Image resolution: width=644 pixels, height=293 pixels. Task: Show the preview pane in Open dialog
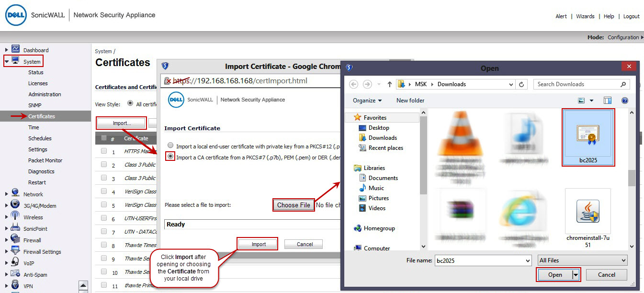pyautogui.click(x=608, y=101)
